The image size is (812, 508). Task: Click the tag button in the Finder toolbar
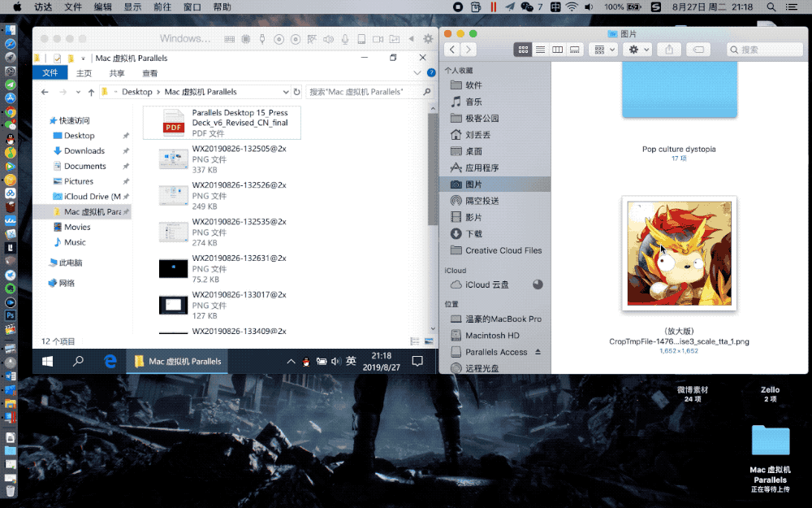pyautogui.click(x=697, y=50)
